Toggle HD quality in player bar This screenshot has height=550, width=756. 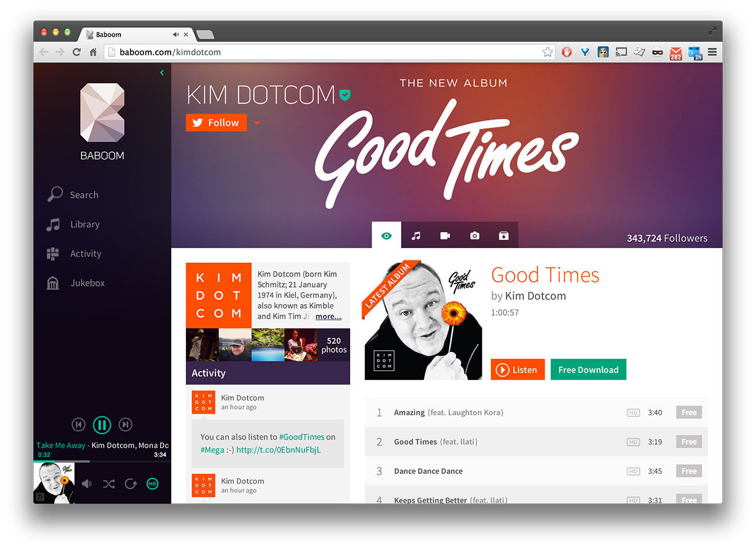[152, 484]
